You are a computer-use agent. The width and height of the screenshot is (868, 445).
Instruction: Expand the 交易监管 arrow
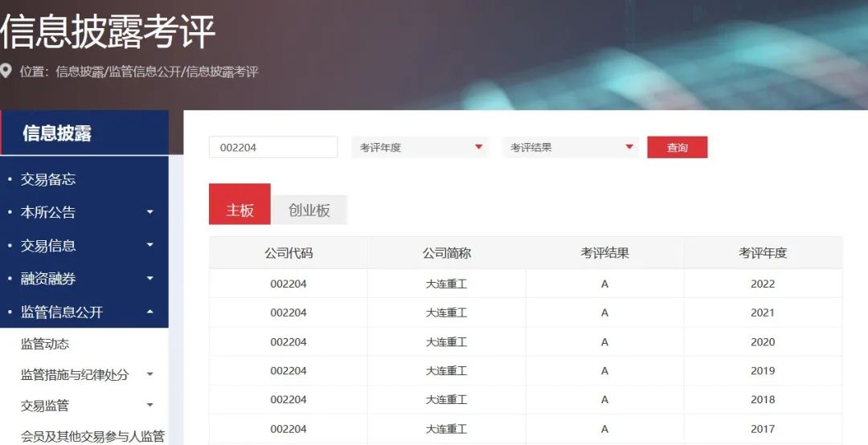tap(150, 406)
